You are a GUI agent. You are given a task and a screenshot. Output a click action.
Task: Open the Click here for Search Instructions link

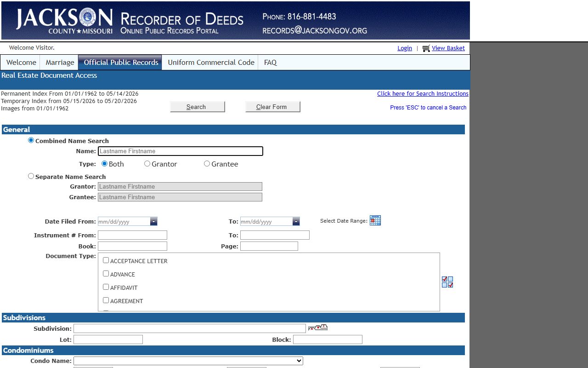pyautogui.click(x=423, y=94)
